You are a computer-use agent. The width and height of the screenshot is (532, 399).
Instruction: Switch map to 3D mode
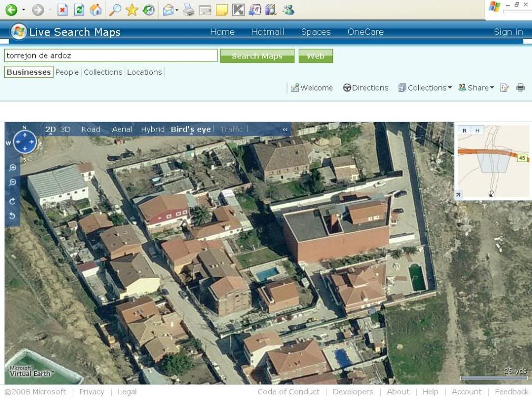[65, 129]
